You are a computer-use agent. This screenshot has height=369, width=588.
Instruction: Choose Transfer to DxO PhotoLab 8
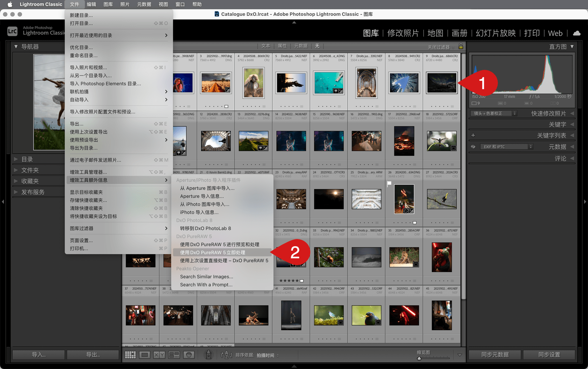222,228
